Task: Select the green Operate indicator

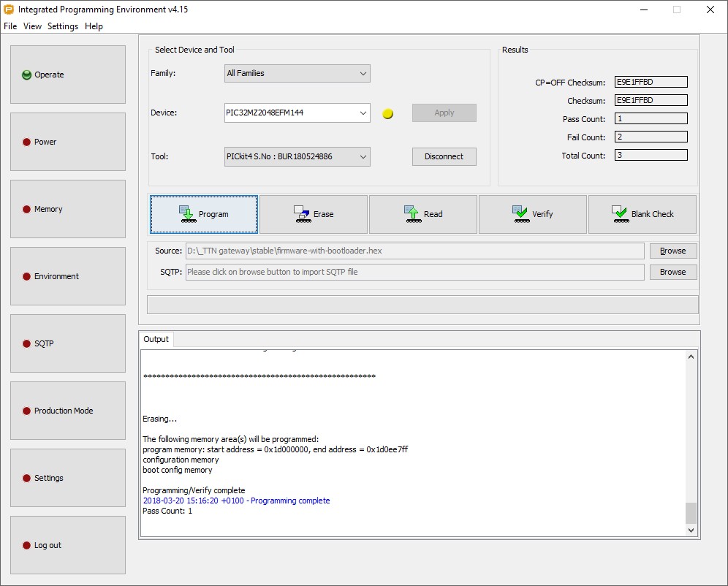Action: 26,75
